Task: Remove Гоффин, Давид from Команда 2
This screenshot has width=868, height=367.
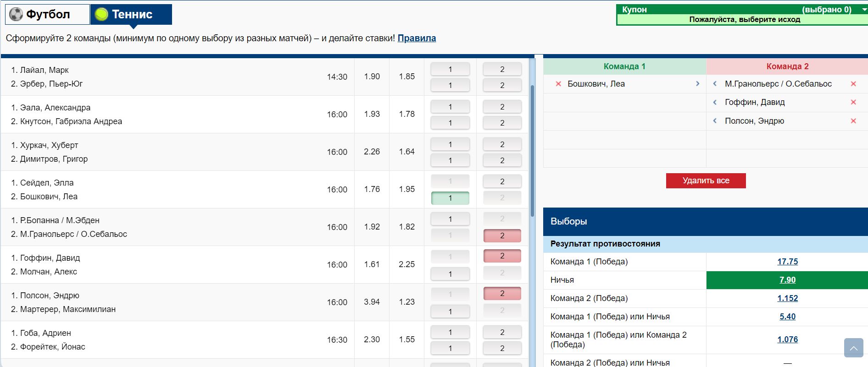Action: point(853,102)
